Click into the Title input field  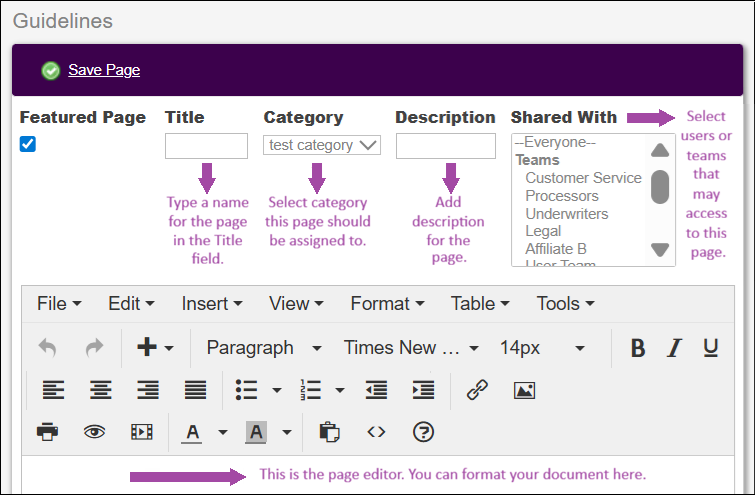click(x=207, y=146)
